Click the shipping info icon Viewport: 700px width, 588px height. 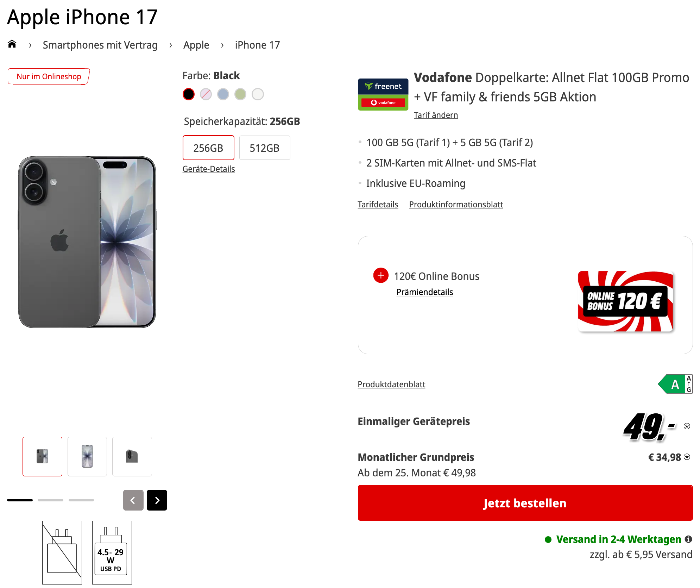(688, 539)
